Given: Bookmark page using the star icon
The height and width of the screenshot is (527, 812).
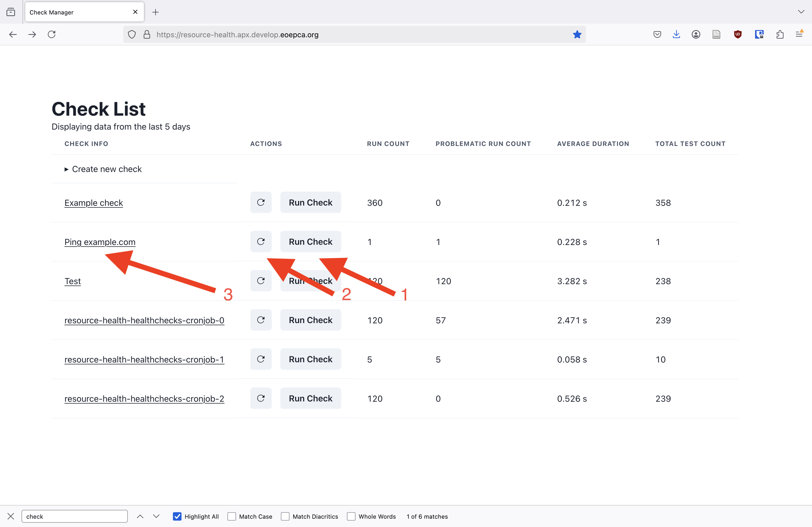Looking at the screenshot, I should 577,34.
